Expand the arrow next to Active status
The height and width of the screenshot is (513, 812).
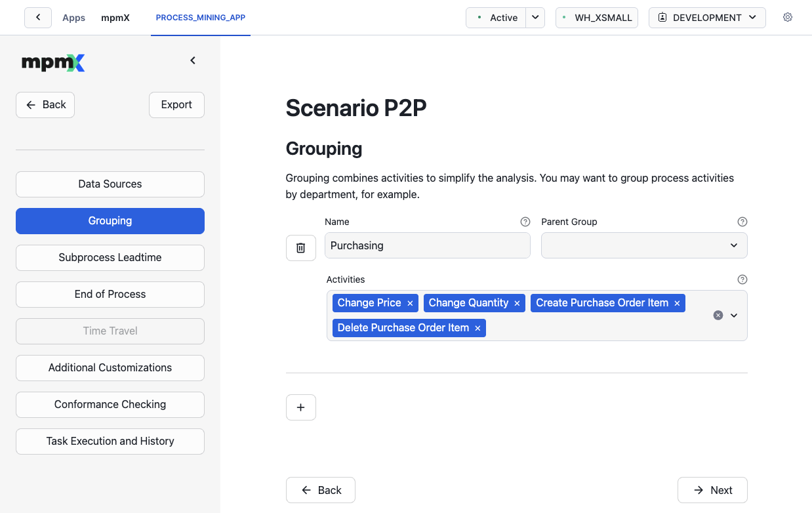[536, 18]
